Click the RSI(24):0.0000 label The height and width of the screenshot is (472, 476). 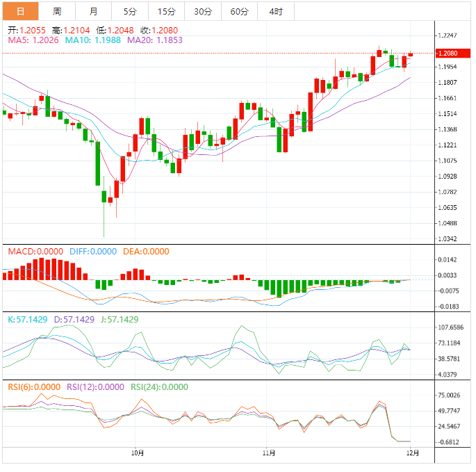[x=159, y=387]
